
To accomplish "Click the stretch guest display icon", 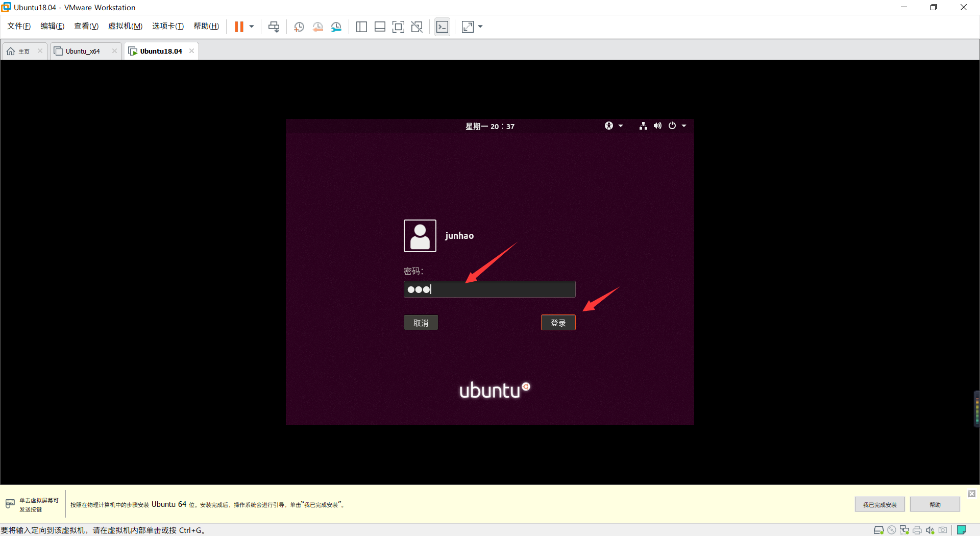I will [x=468, y=27].
